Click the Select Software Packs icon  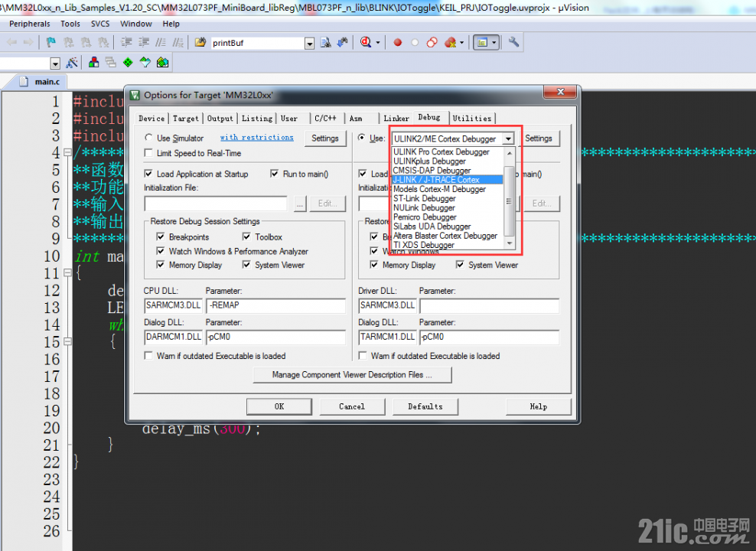point(145,62)
